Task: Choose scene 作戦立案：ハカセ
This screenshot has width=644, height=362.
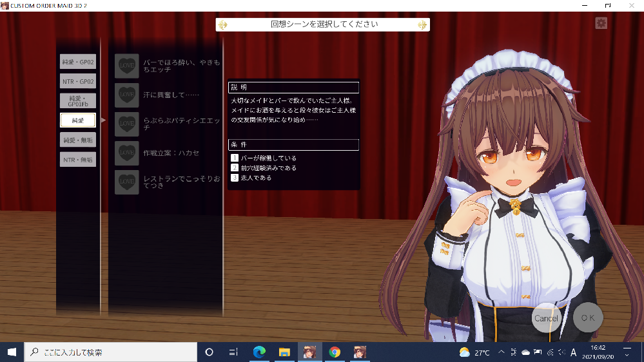Action: pos(171,153)
